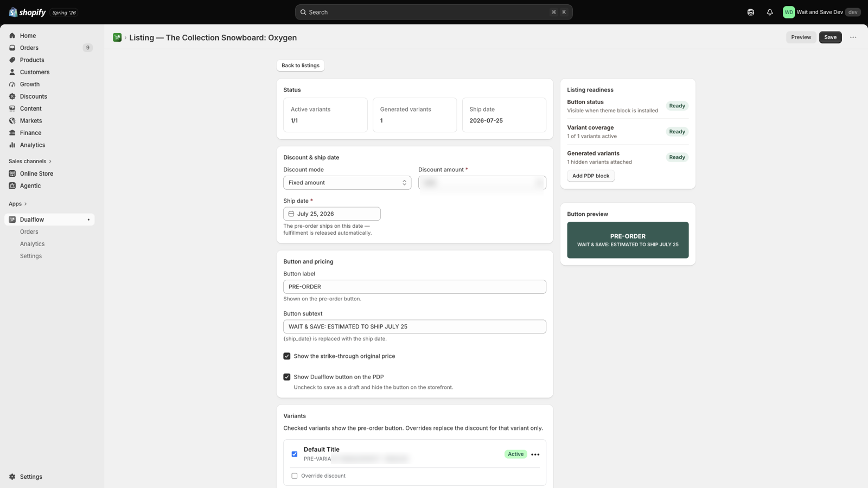Click the Online Store icon
This screenshot has width=868, height=488.
pos(12,174)
